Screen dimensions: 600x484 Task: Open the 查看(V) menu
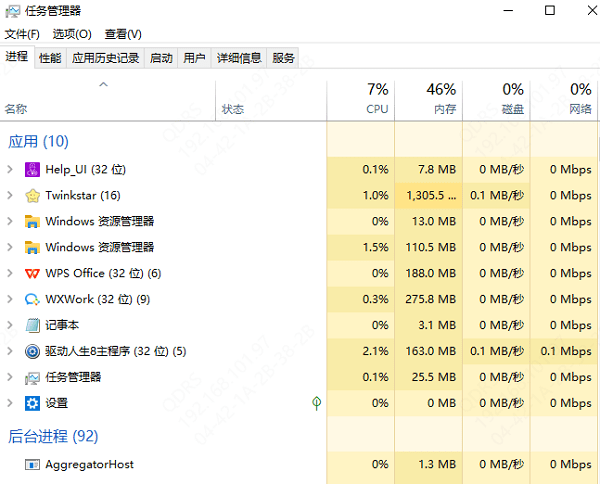point(123,34)
